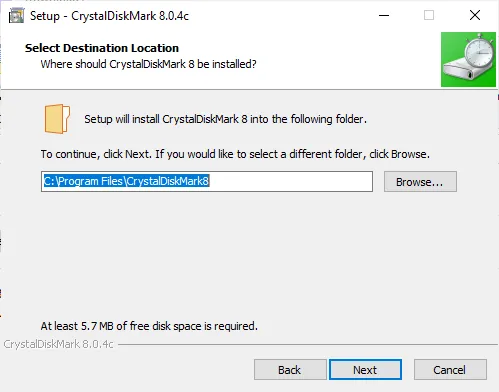The image size is (499, 392).
Task: Click the Setup installer icon in title bar
Action: click(16, 16)
